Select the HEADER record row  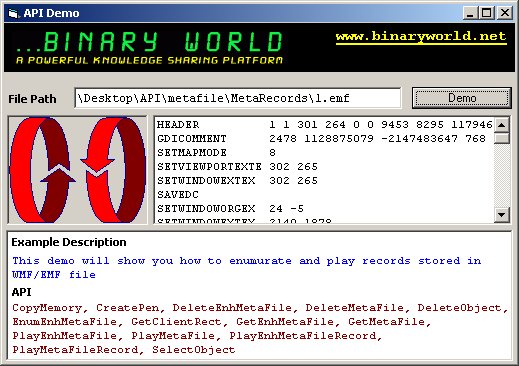coord(324,125)
